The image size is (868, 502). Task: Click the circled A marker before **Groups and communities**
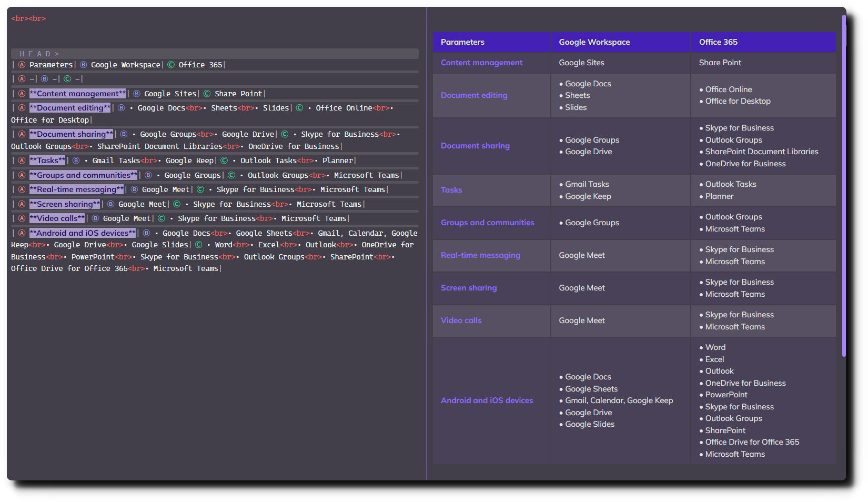(22, 175)
